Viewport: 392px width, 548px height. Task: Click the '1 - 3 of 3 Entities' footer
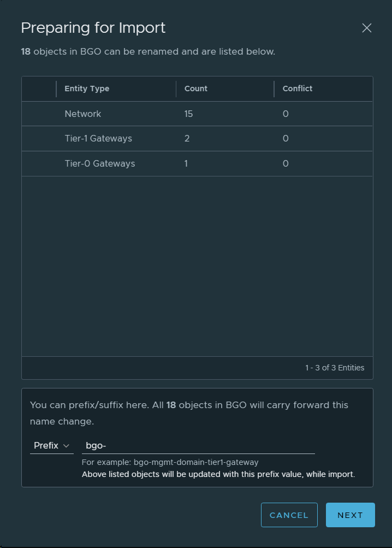click(x=335, y=368)
